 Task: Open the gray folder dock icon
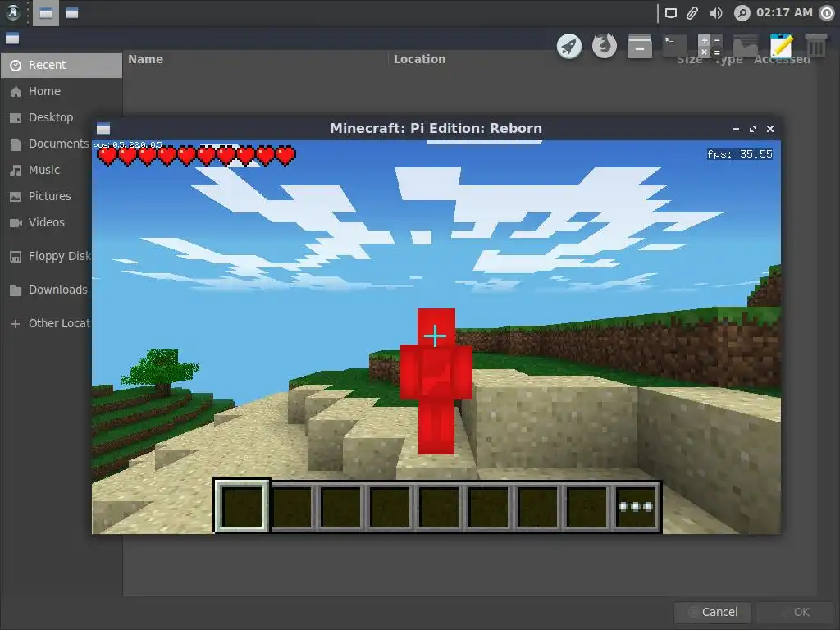[x=746, y=46]
